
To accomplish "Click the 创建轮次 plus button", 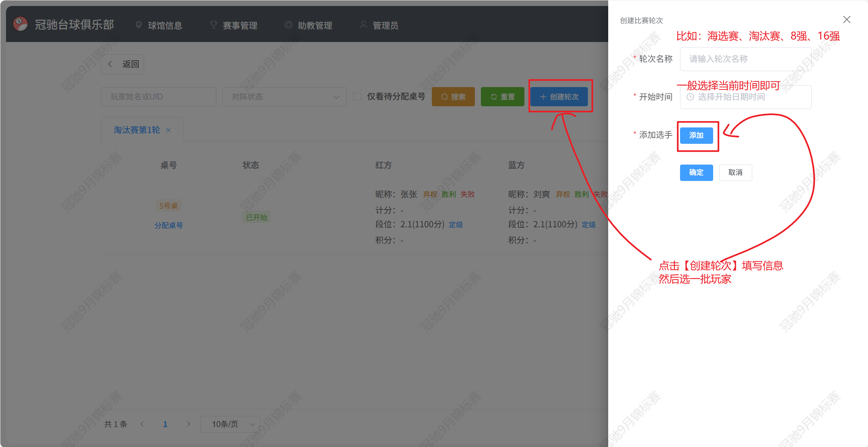I will pyautogui.click(x=559, y=97).
